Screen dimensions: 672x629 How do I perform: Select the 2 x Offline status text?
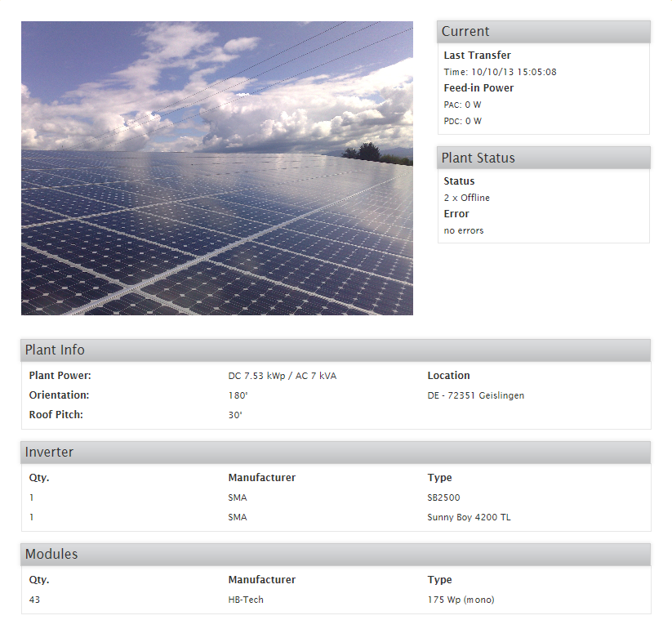467,198
